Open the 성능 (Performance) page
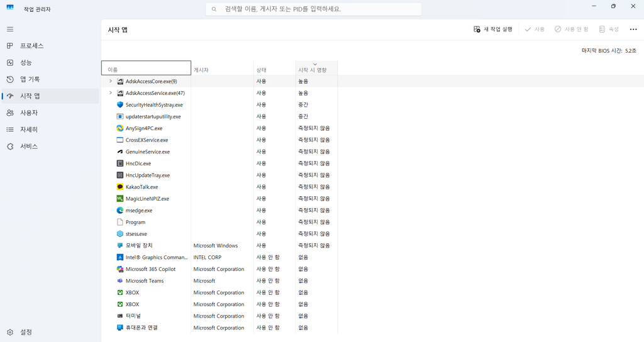 (x=50, y=62)
